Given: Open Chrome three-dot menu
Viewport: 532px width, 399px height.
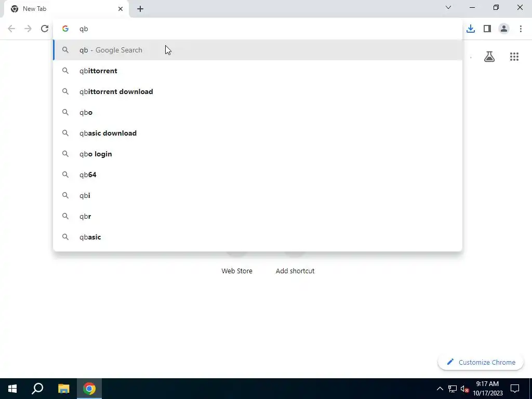Looking at the screenshot, I should [x=521, y=29].
